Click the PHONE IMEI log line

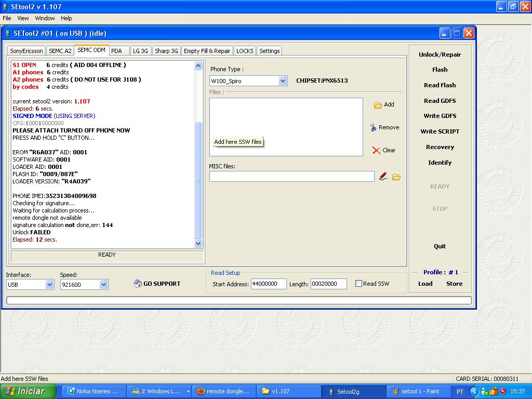(54, 196)
